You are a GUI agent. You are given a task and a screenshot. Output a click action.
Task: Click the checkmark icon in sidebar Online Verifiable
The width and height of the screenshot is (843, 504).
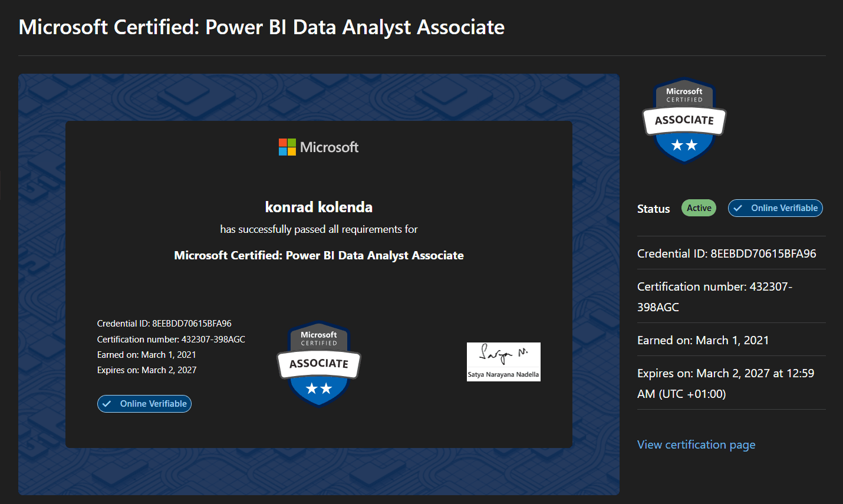(x=737, y=208)
